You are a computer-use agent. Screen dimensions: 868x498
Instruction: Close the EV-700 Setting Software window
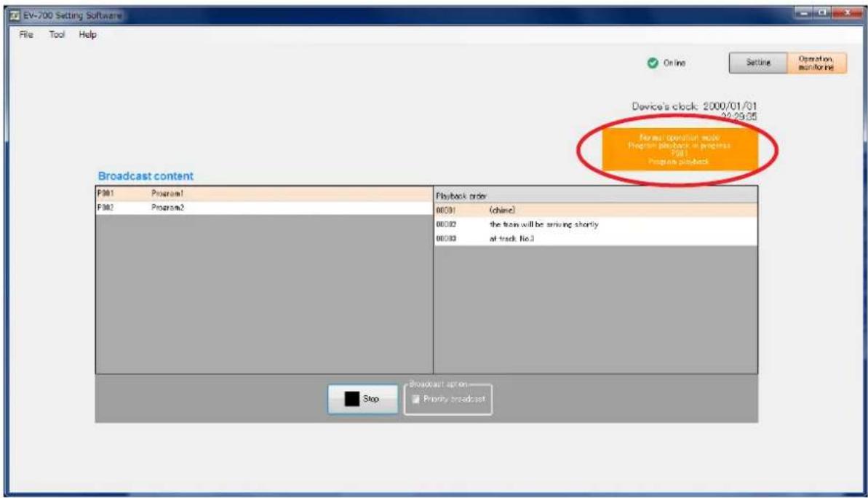[x=846, y=12]
